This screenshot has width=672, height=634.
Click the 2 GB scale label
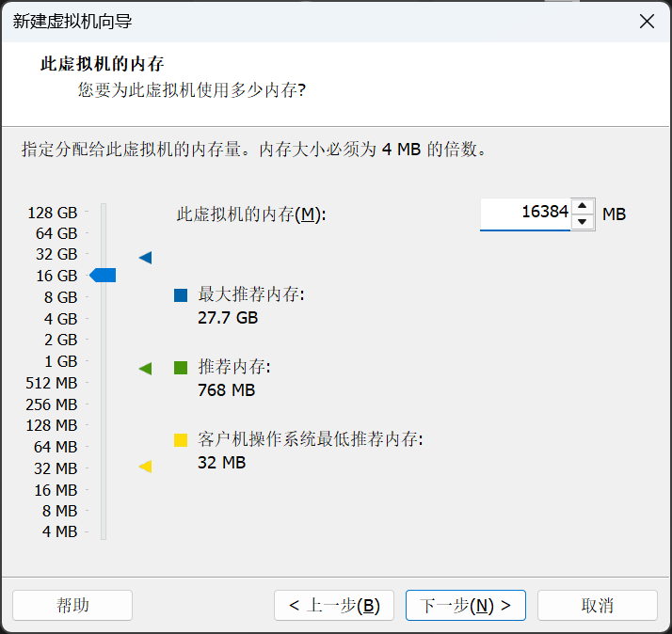click(60, 340)
